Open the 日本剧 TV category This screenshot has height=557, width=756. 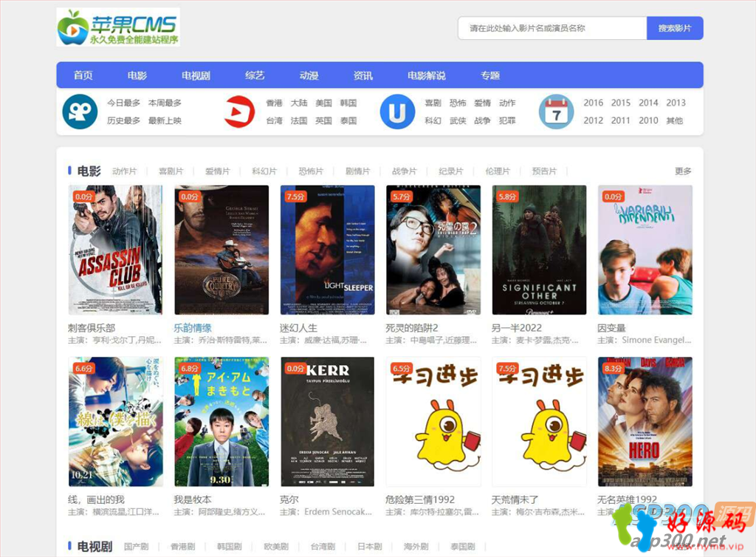coord(370,547)
